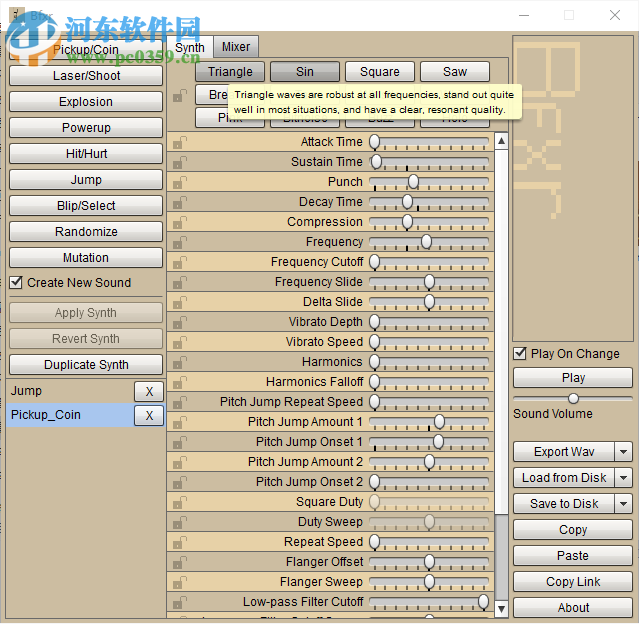Open Export Wav dropdown arrow
This screenshot has height=624, width=639.
click(624, 452)
